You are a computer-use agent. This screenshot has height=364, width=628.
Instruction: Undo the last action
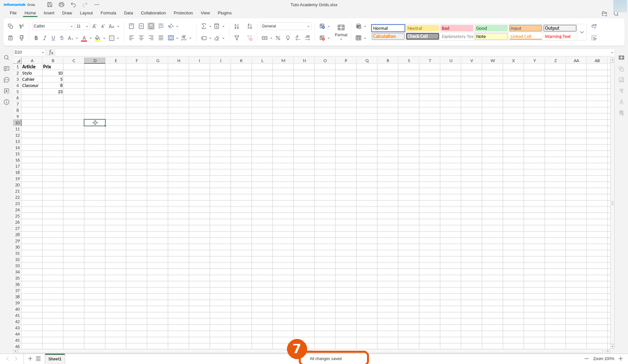click(73, 4)
